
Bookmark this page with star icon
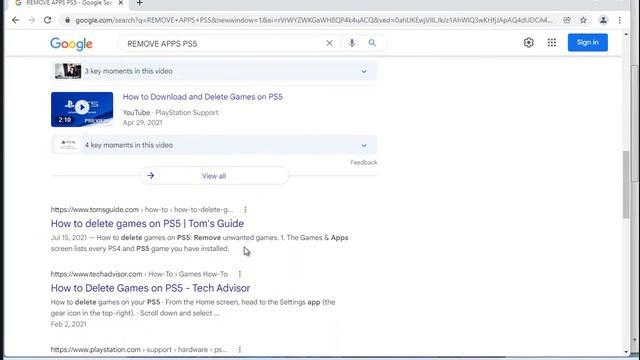pos(583,20)
